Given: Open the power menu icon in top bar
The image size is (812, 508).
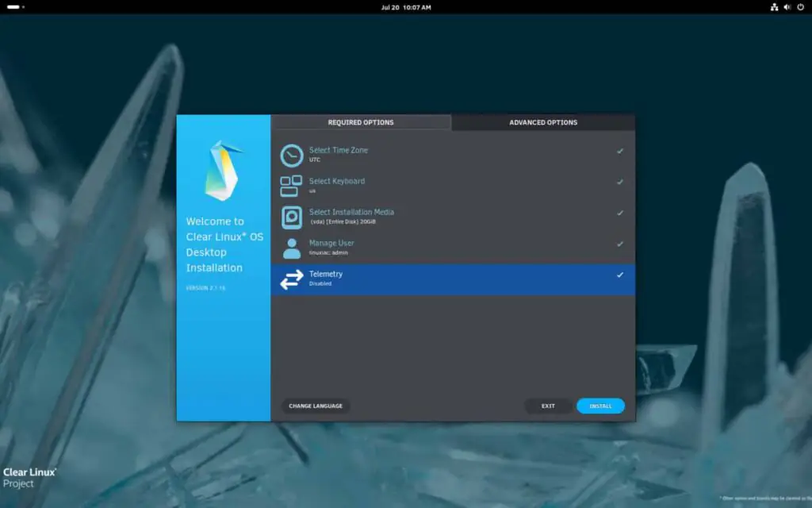Looking at the screenshot, I should click(800, 7).
